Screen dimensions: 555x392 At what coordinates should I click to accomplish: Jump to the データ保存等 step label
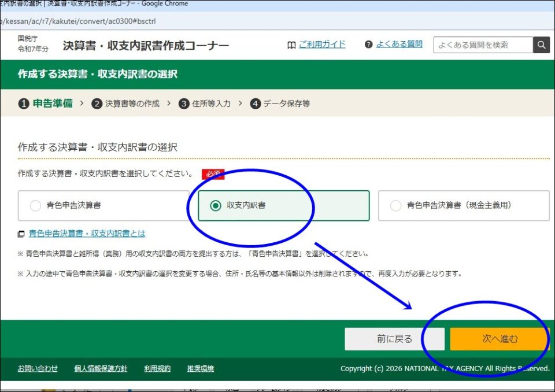click(286, 103)
